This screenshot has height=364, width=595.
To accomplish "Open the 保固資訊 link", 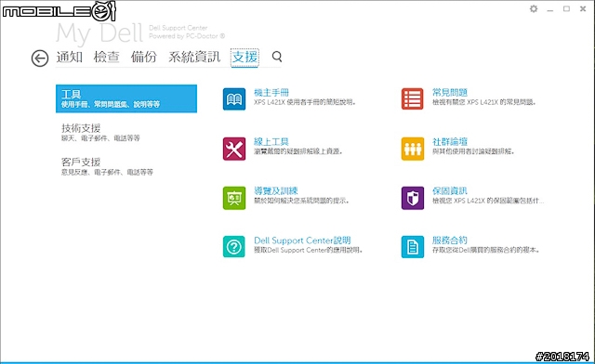I will click(x=450, y=190).
